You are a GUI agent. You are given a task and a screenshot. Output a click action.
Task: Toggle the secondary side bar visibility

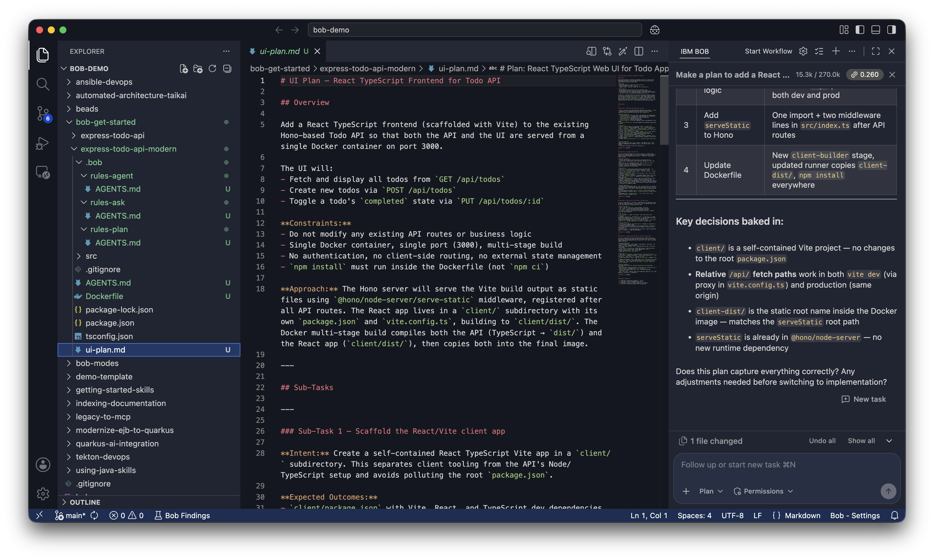(x=891, y=30)
